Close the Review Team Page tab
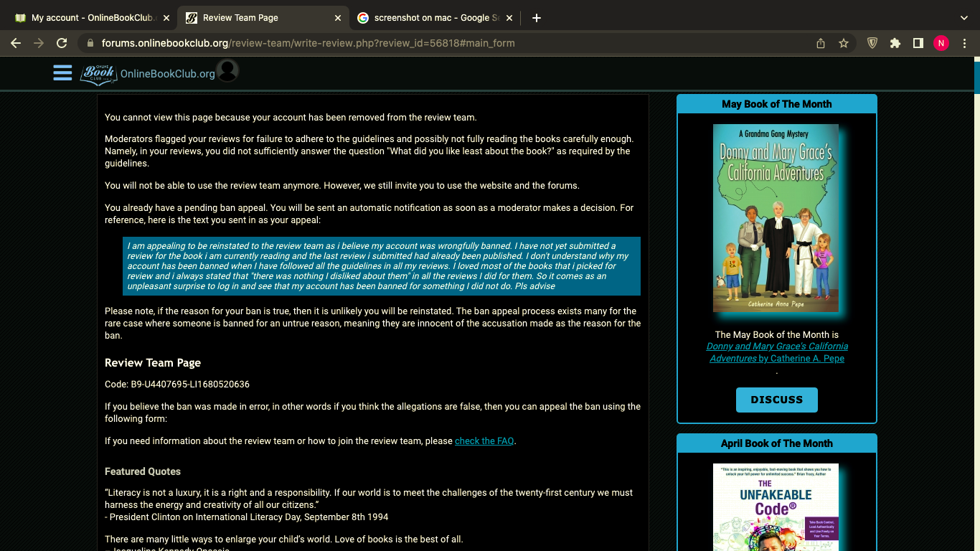This screenshot has height=551, width=980. point(337,18)
